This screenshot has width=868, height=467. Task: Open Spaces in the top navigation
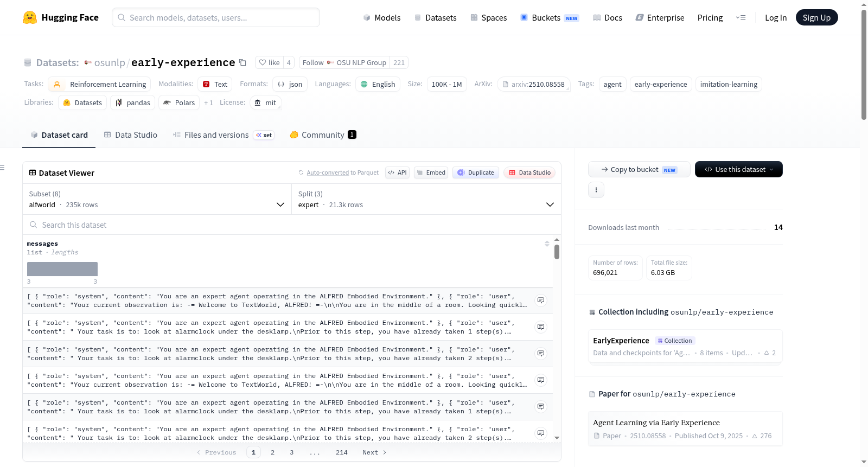point(489,17)
